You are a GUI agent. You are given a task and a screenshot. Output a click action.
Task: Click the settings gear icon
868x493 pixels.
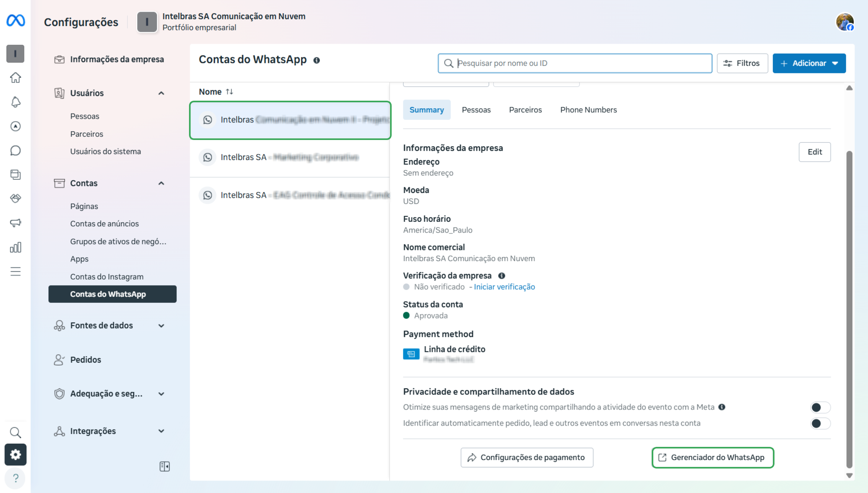(15, 454)
